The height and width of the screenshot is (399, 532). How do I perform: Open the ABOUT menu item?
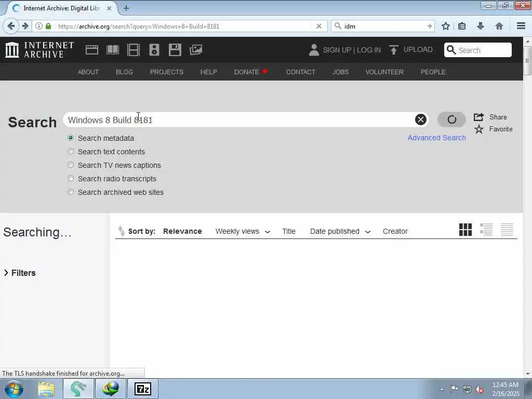click(88, 72)
